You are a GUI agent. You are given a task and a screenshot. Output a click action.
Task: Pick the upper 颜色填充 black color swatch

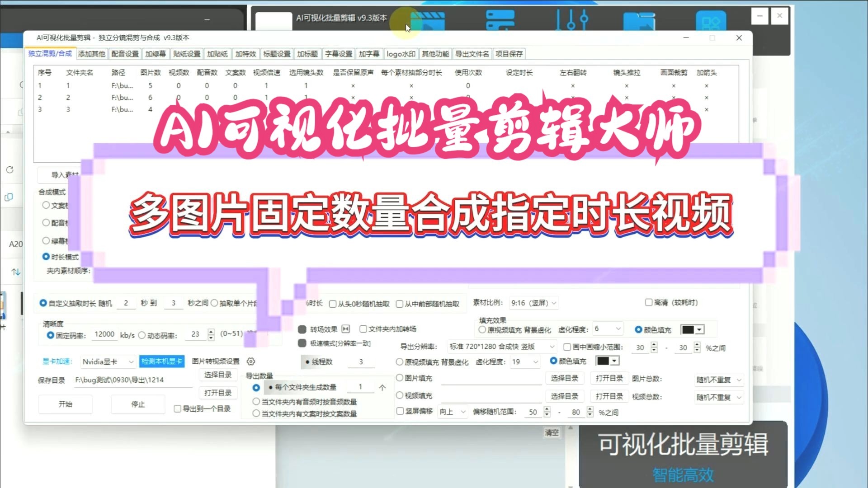tap(688, 330)
